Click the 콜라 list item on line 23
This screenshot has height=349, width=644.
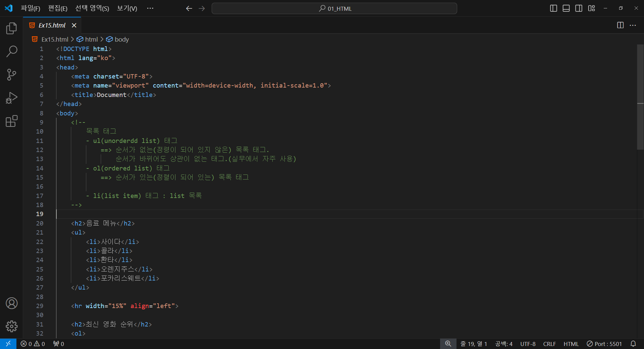click(109, 251)
